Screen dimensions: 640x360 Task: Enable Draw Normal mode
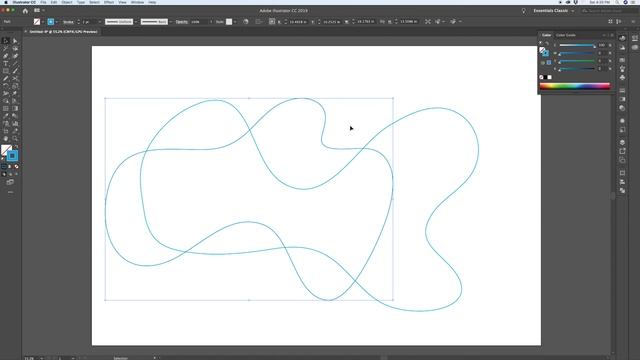4,174
